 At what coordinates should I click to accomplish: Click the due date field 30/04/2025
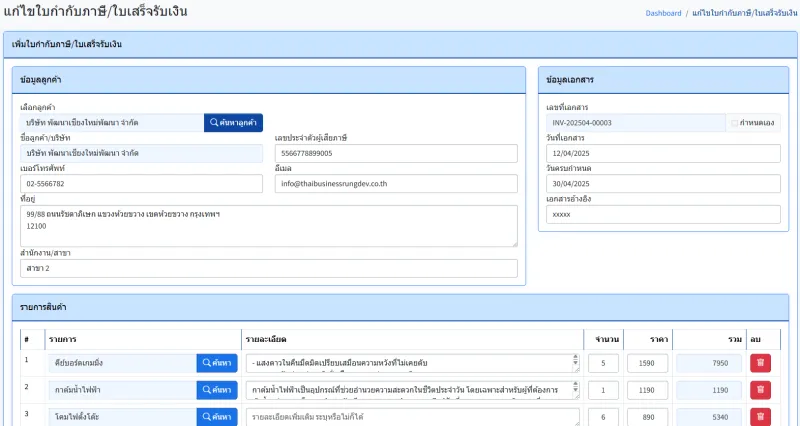(663, 184)
